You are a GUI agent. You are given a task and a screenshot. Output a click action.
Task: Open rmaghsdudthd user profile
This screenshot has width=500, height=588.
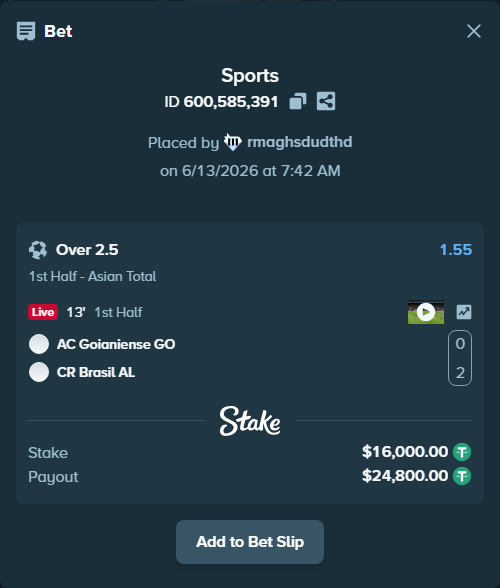coord(299,142)
